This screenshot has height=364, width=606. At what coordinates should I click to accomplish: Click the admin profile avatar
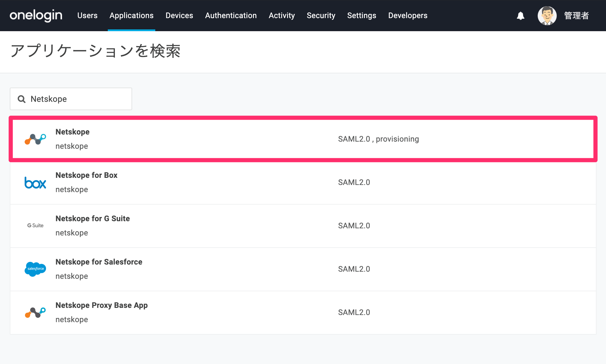pos(547,15)
